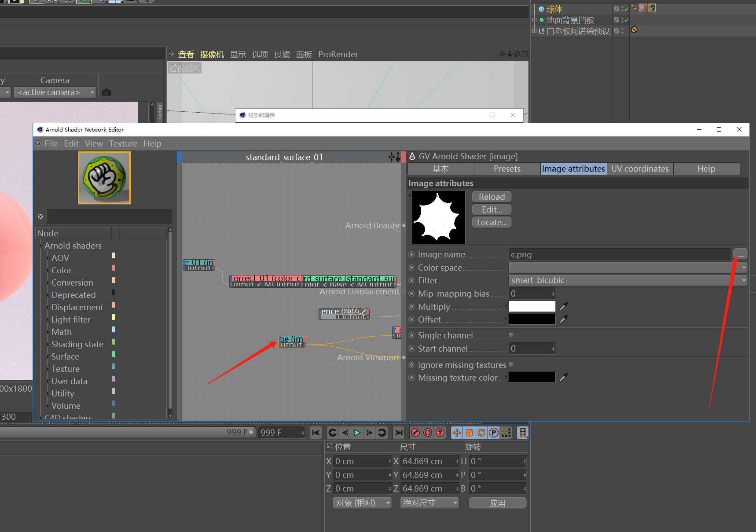This screenshot has width=756, height=532.
Task: Select the protection tag on 白老板阿诺德预设
Action: (634, 30)
